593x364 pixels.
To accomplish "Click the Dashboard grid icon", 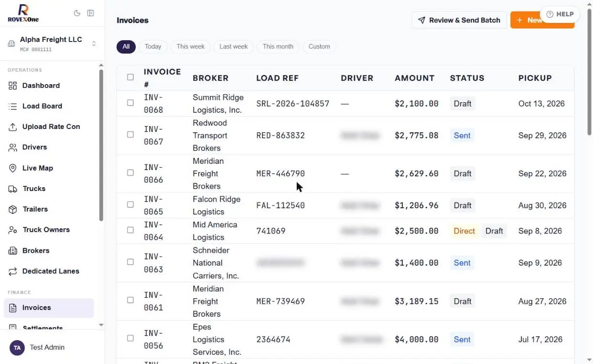I will 13,86.
